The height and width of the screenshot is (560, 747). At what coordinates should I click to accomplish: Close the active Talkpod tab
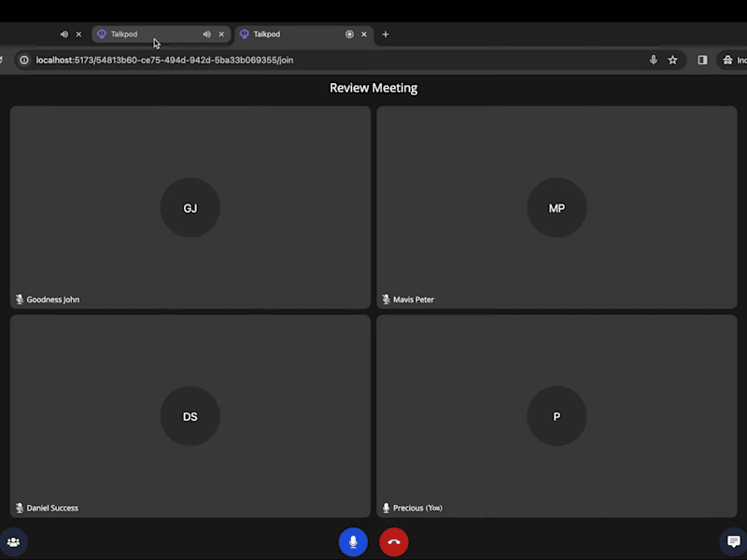364,35
